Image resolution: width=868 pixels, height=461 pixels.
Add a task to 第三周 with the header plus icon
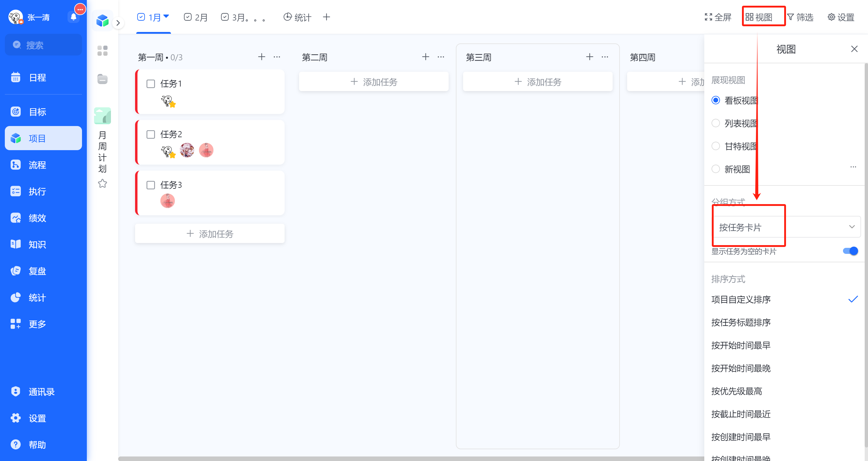(589, 57)
